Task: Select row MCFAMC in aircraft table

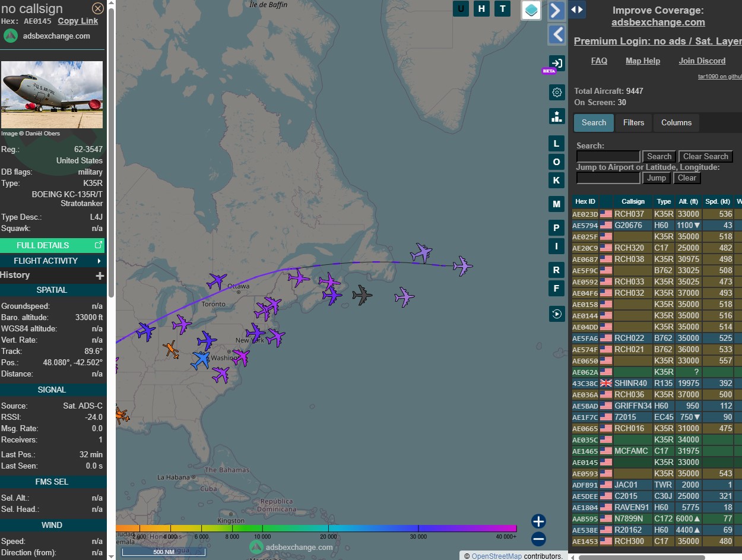Action: click(657, 451)
